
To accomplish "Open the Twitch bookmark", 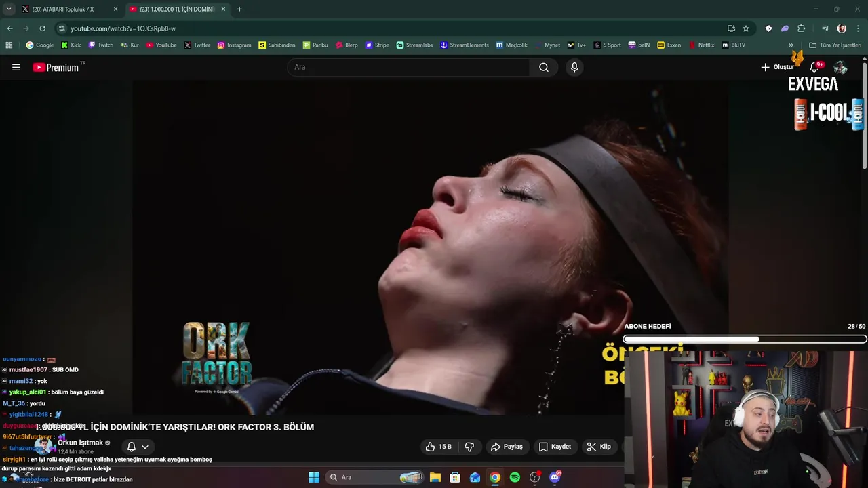I will point(101,45).
